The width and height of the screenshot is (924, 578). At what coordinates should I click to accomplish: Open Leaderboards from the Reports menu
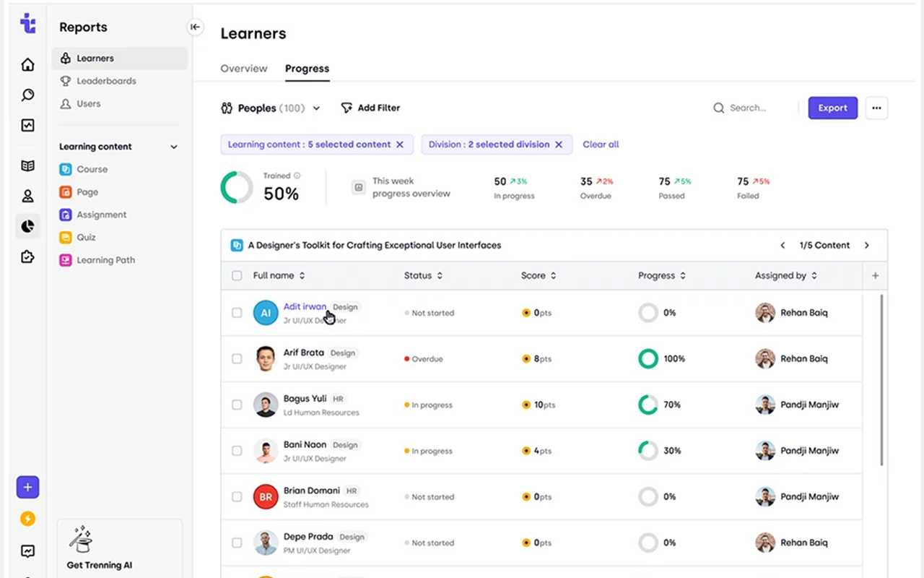tap(105, 80)
